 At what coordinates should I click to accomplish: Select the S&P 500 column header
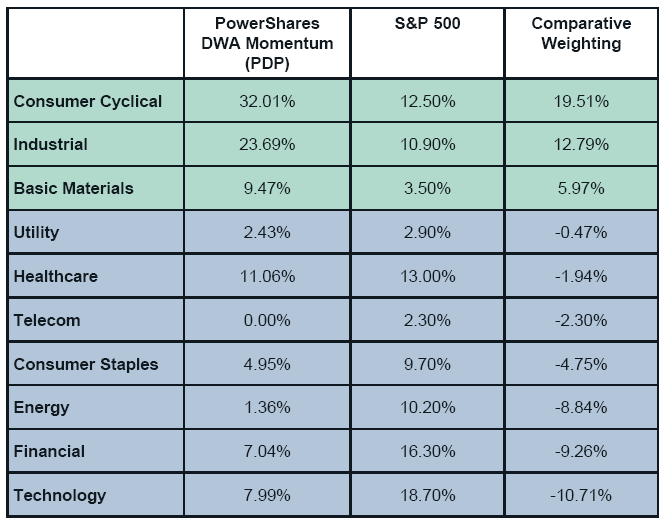[x=428, y=24]
